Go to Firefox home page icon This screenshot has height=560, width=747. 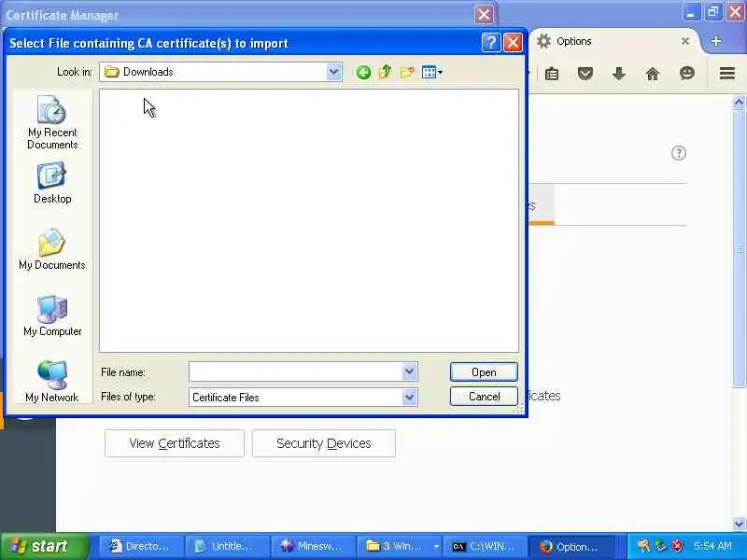coord(652,74)
